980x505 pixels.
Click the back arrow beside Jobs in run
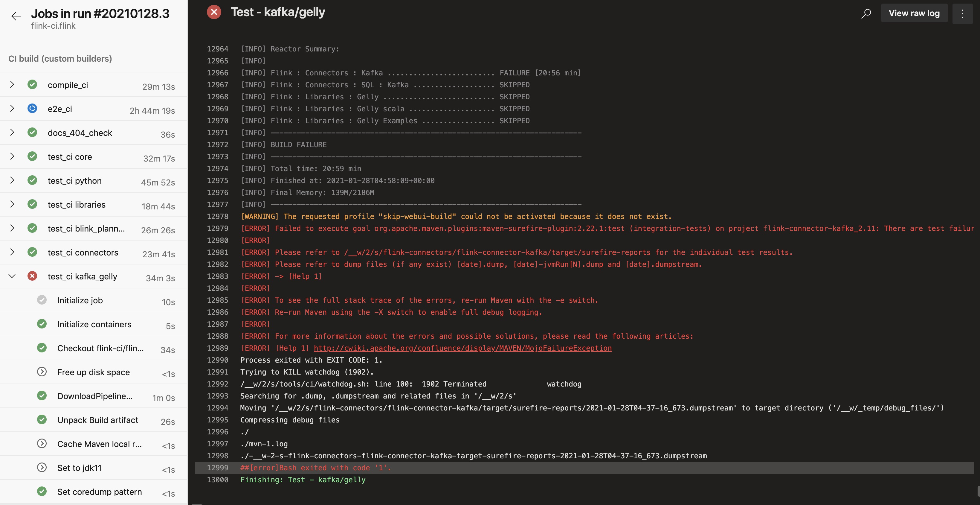coord(16,16)
